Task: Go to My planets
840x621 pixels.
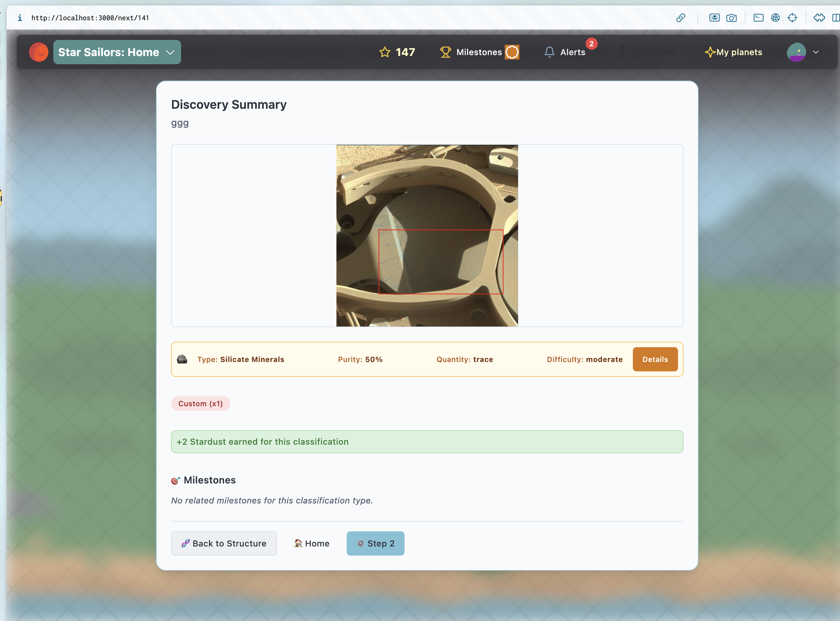Action: coord(734,52)
